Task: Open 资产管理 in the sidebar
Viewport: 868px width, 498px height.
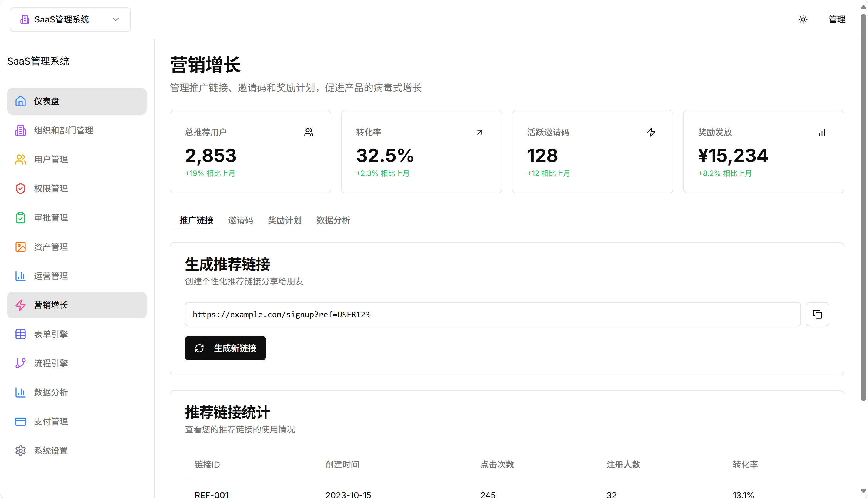Action: [77, 247]
